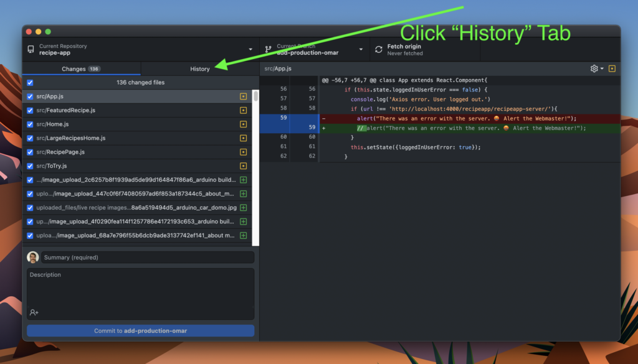Click the yellow modified icon in the diff header

(611, 68)
